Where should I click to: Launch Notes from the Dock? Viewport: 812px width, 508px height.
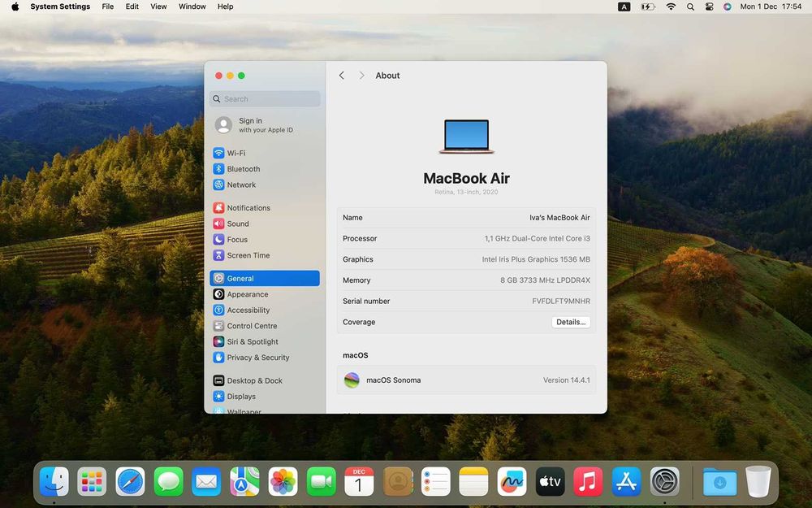(474, 481)
